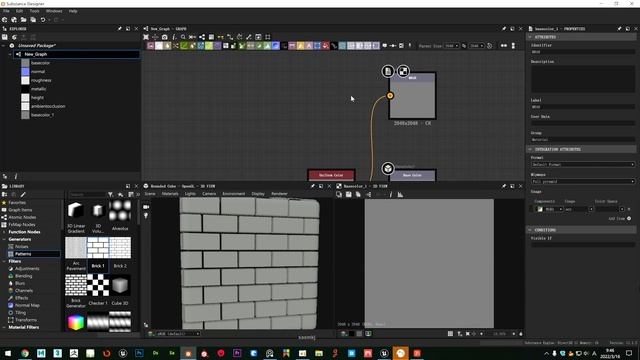Viewport: 640px width, 360px height.
Task: Select the Alveolus pattern thumbnail
Action: click(x=120, y=211)
